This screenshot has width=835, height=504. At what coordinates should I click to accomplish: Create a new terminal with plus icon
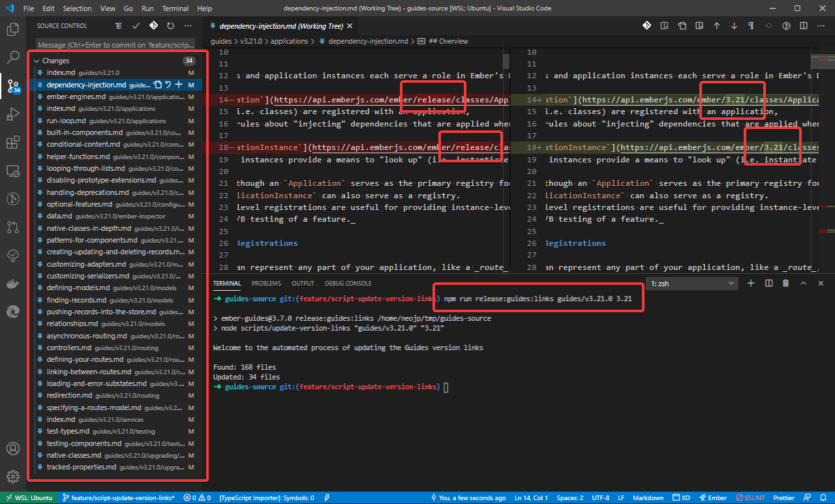751,284
